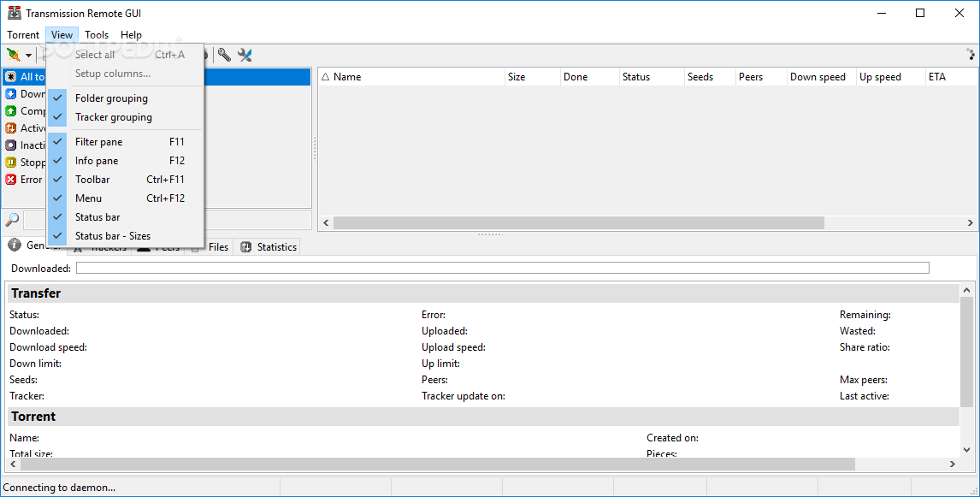
Task: Click the Transfer section header
Action: 483,293
